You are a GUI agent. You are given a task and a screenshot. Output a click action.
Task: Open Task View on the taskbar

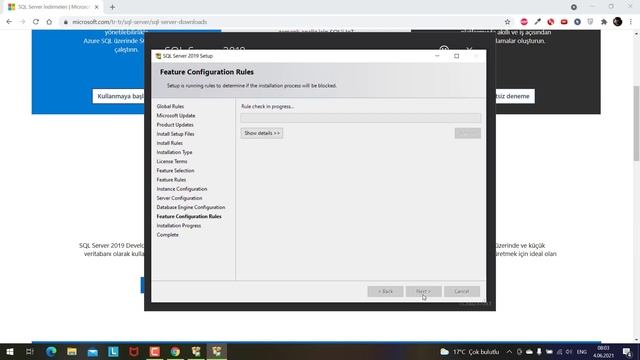[x=29, y=351]
